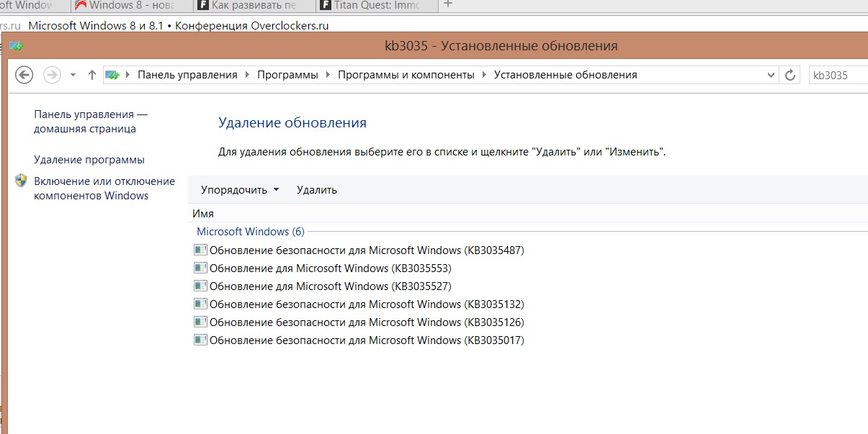This screenshot has height=434, width=868.
Task: Click the icon of update KB3035017
Action: pos(200,340)
